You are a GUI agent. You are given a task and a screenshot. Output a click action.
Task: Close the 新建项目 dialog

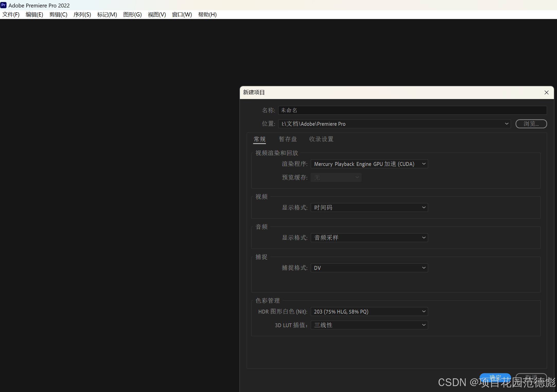[x=546, y=93]
